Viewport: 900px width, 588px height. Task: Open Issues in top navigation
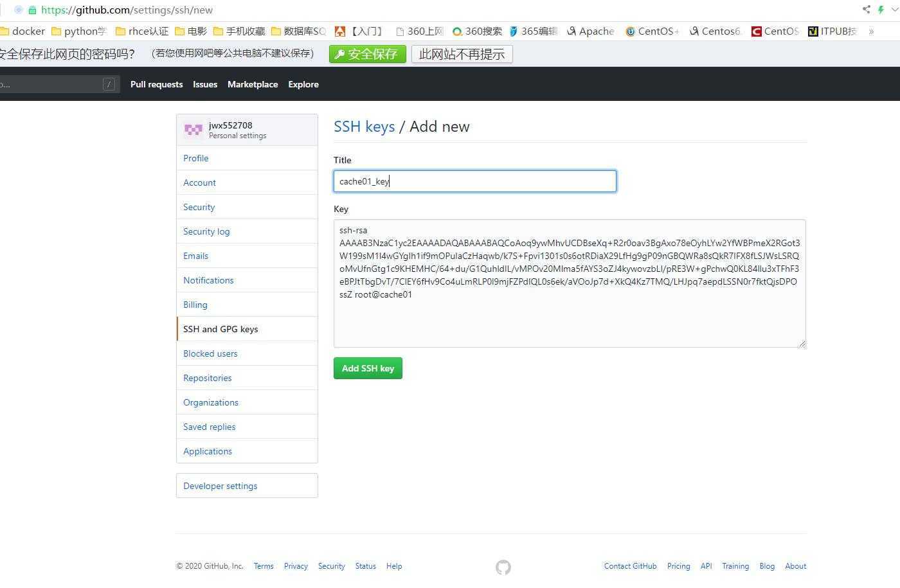tap(205, 84)
